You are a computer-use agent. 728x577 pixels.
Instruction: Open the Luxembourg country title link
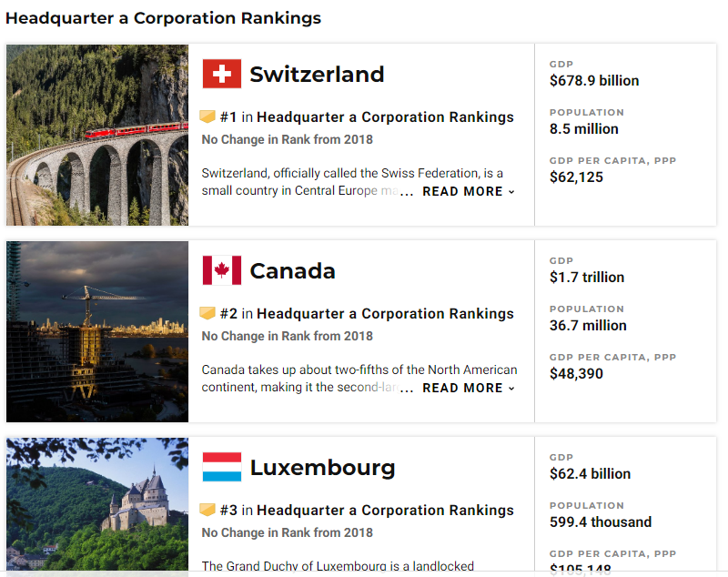322,468
